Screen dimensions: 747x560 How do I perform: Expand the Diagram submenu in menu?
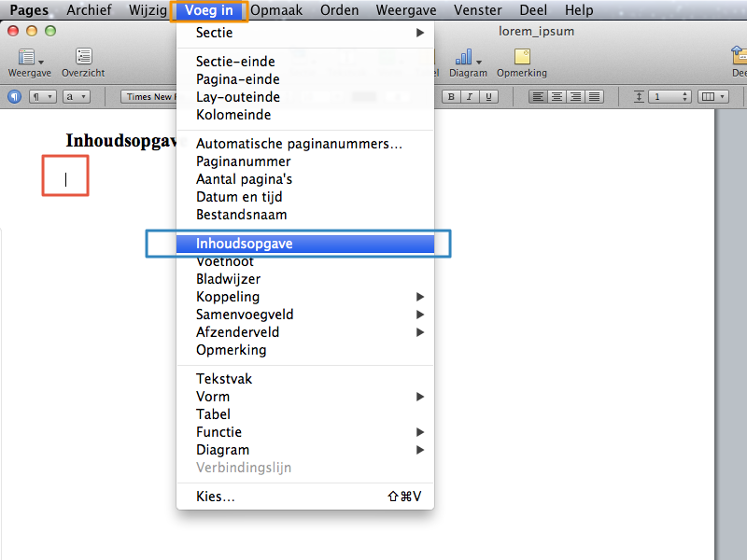click(305, 450)
